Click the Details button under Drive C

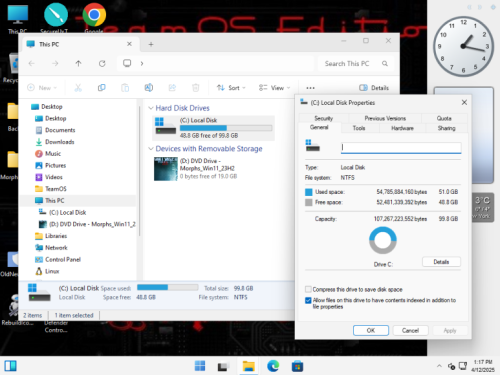click(441, 262)
